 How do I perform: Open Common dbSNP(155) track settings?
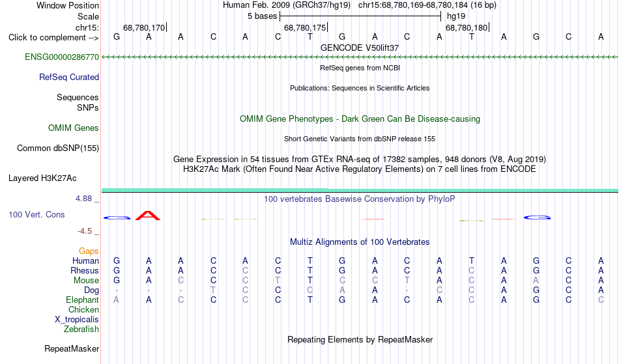coord(58,148)
